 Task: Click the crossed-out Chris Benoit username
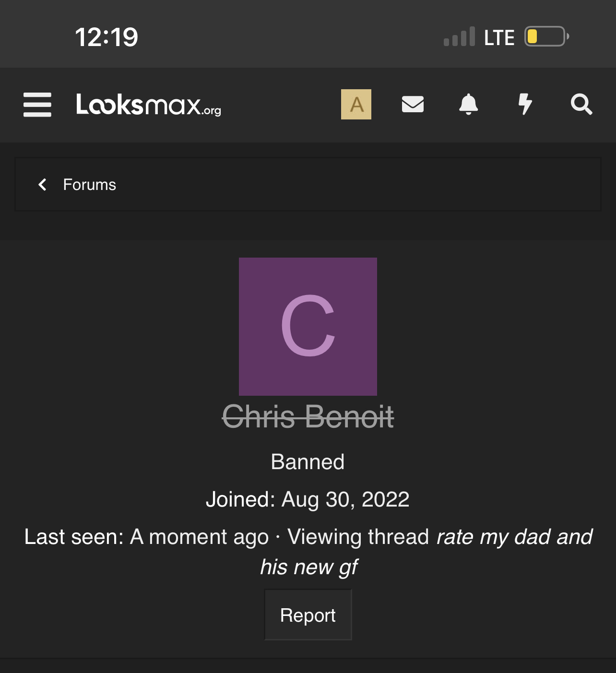point(308,416)
